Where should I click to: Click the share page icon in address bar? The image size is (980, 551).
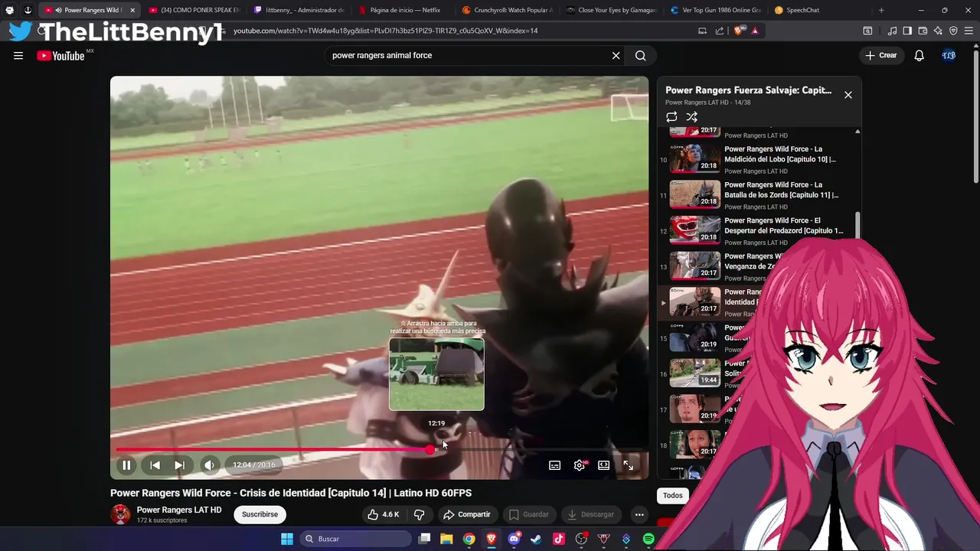click(720, 31)
